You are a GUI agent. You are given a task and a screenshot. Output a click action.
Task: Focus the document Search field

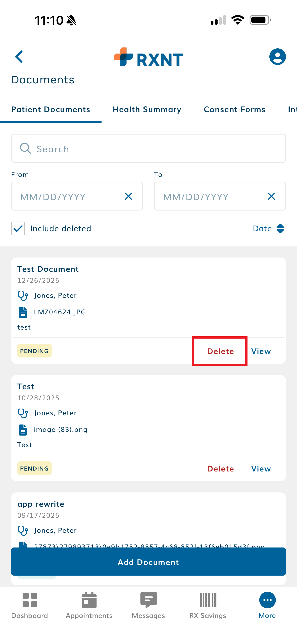point(148,149)
